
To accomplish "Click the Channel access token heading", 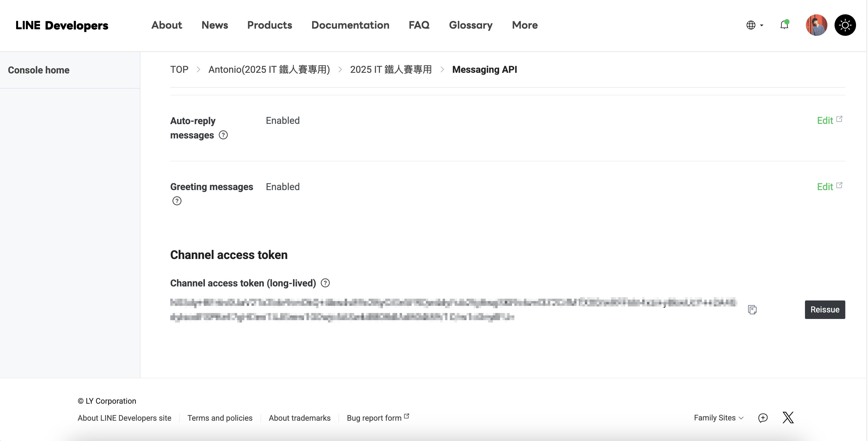I will [x=229, y=255].
